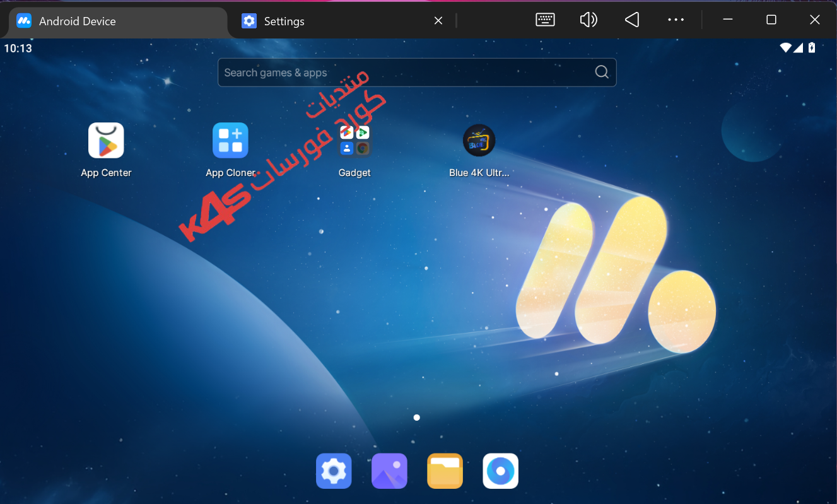
Task: Click the App Cloner label
Action: 230,173
